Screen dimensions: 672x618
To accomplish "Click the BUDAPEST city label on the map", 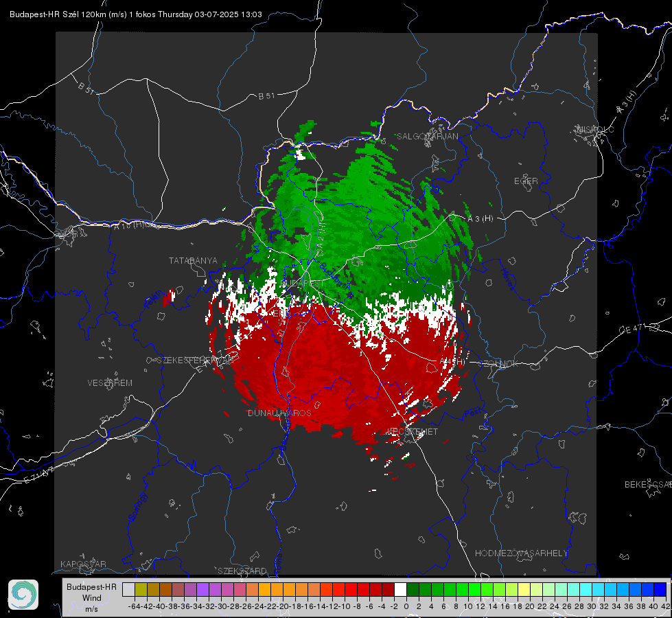I will (x=303, y=284).
